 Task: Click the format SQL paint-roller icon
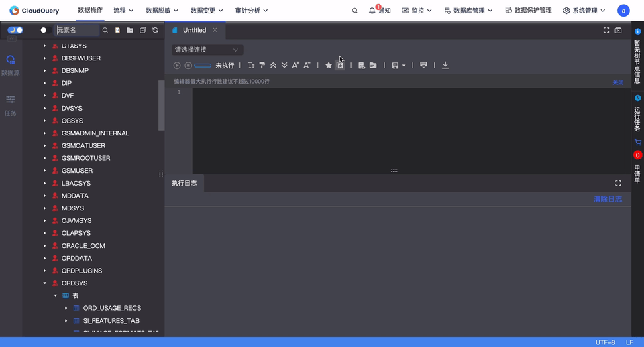coord(262,65)
